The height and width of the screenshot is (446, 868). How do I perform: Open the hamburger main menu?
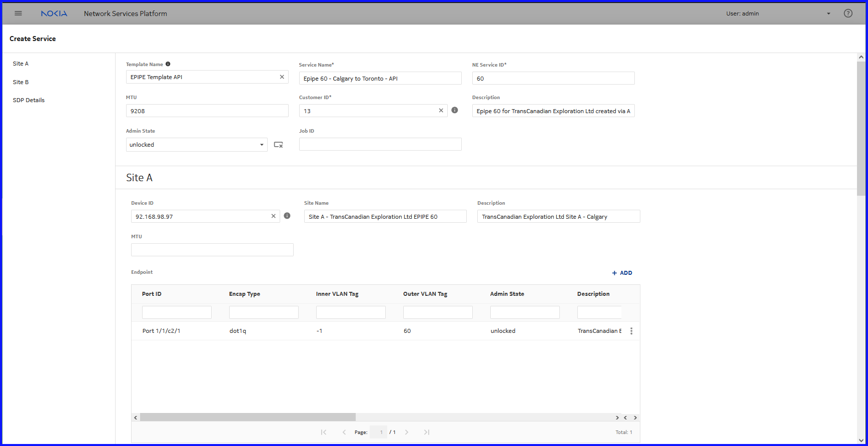19,14
